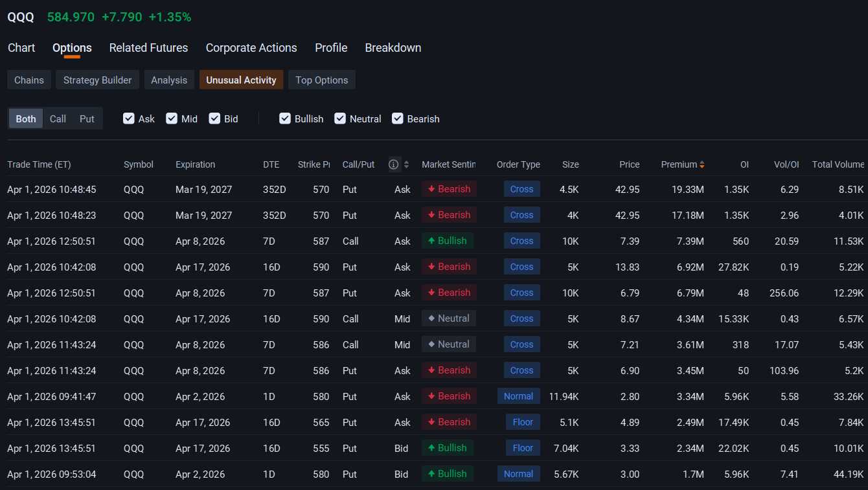Viewport: 868px width, 490px height.
Task: Click the Floor order type in the 2.49M row
Action: [x=523, y=422]
